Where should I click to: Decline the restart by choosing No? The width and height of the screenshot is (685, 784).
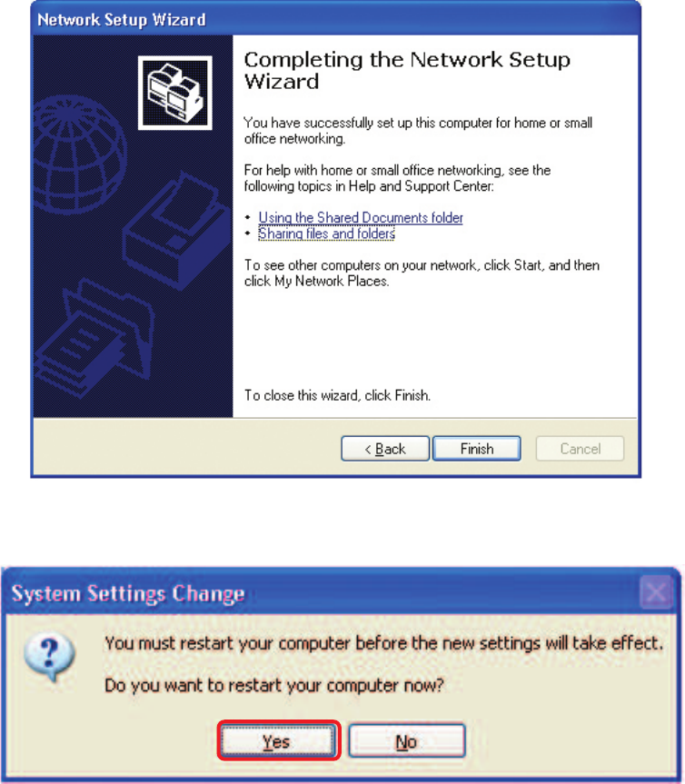click(x=406, y=741)
